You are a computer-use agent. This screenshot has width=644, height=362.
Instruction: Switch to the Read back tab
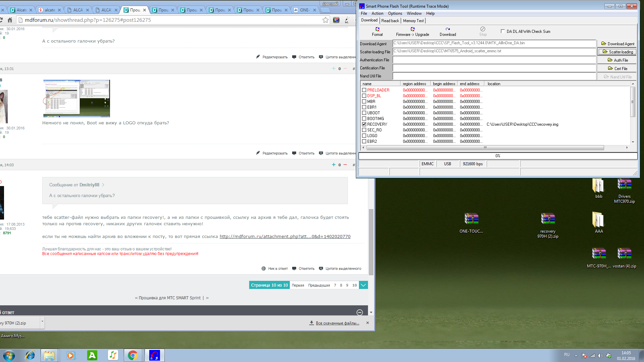390,21
